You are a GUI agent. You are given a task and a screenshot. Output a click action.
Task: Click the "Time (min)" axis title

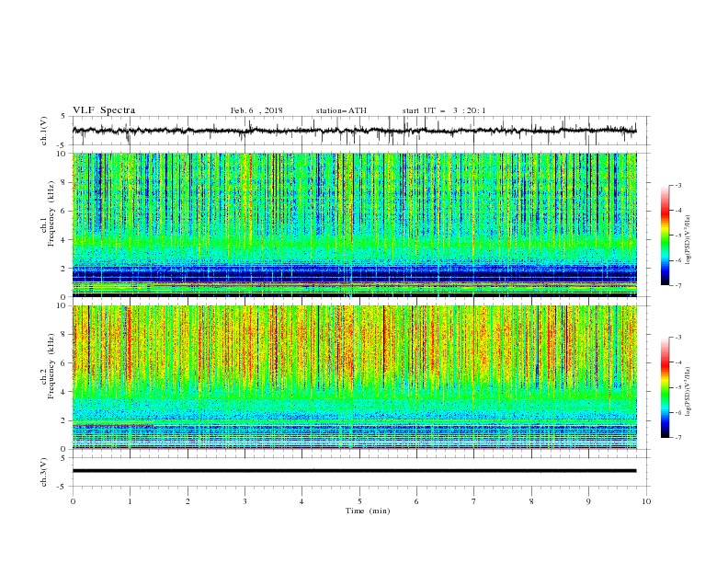click(368, 511)
